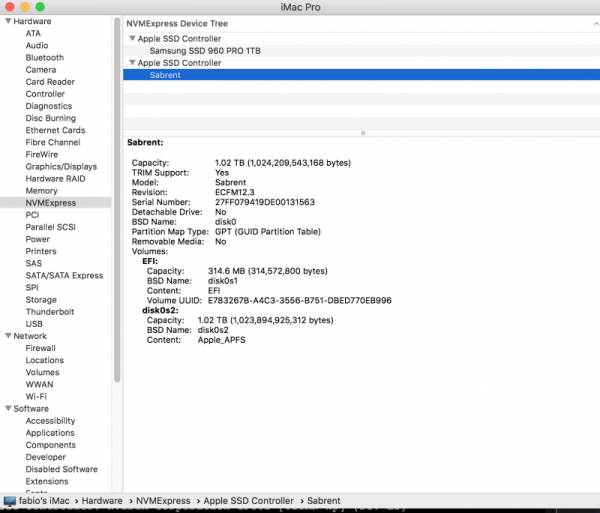Click Apple_APFS content value
This screenshot has height=513, width=600.
coord(222,340)
